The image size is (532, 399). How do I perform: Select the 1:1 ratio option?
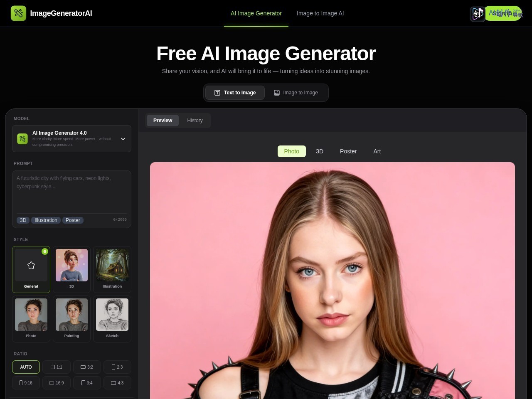coord(57,367)
